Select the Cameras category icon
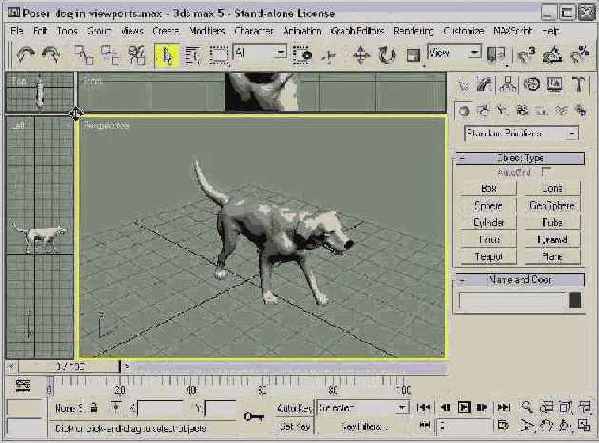This screenshot has width=599, height=443. (x=522, y=111)
